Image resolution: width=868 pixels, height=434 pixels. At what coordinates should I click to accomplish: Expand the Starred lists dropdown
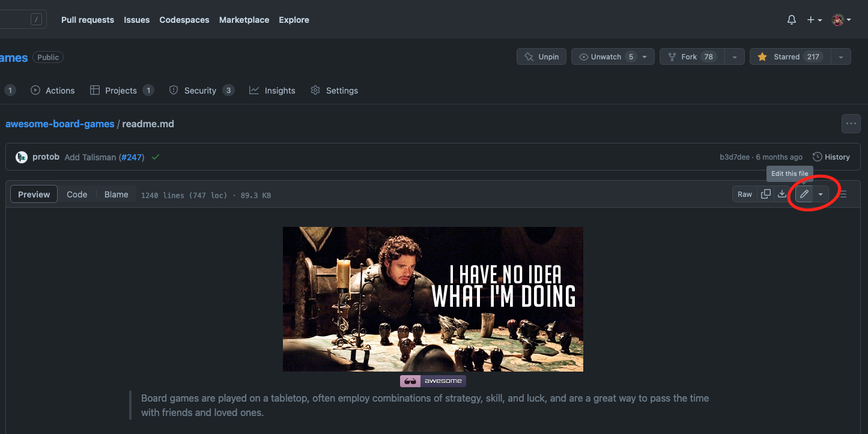pos(841,57)
